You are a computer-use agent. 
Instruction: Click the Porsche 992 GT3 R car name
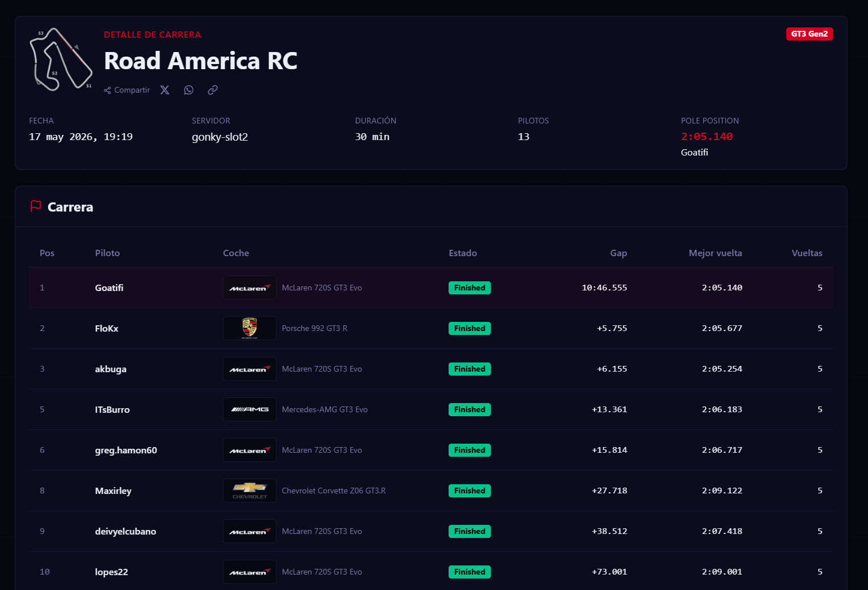(315, 328)
